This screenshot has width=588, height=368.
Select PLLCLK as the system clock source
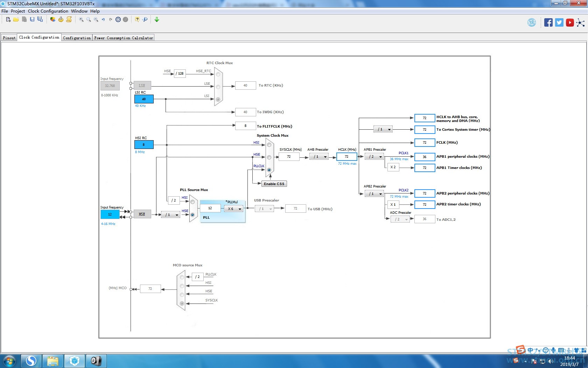coord(269,170)
